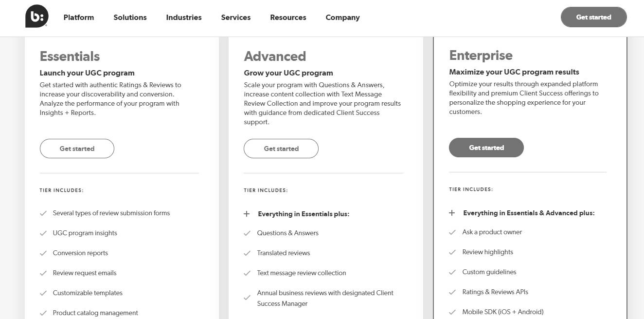644x319 pixels.
Task: Click checkmark beside Ask a product owner
Action: [452, 232]
